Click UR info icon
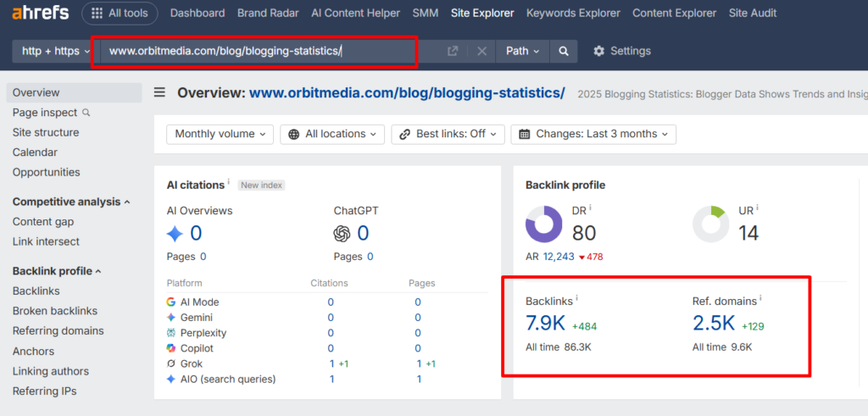Viewport: 868px width, 416px height. click(x=757, y=208)
